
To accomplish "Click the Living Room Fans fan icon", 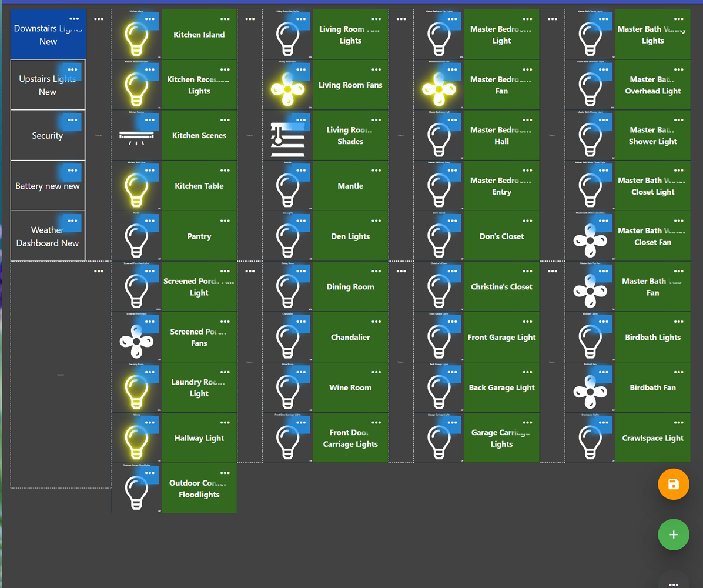I will [x=287, y=89].
